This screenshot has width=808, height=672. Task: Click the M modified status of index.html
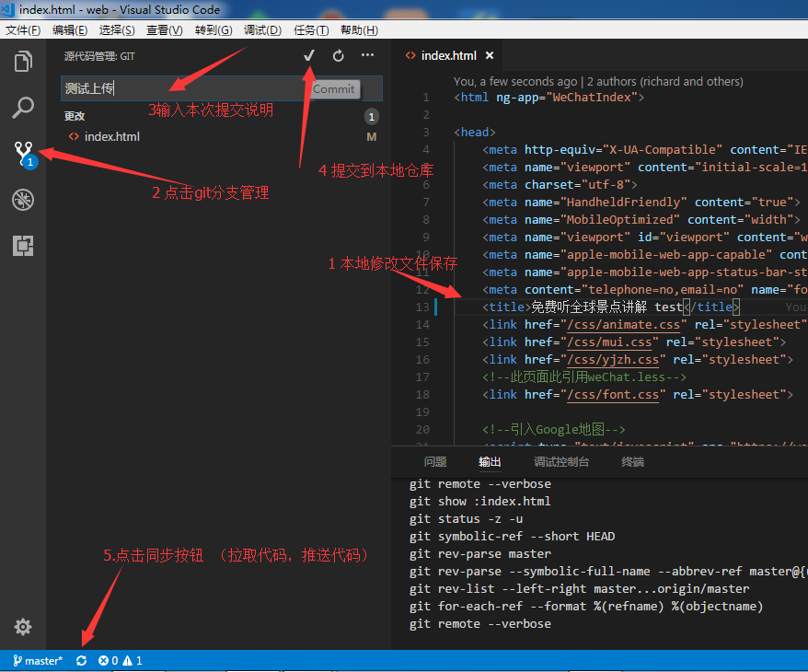click(x=371, y=136)
